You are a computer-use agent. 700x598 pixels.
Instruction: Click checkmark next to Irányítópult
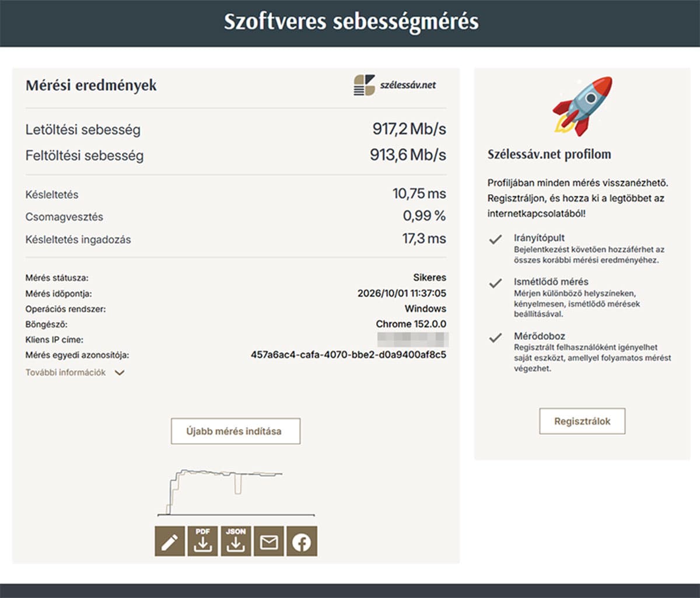click(495, 240)
